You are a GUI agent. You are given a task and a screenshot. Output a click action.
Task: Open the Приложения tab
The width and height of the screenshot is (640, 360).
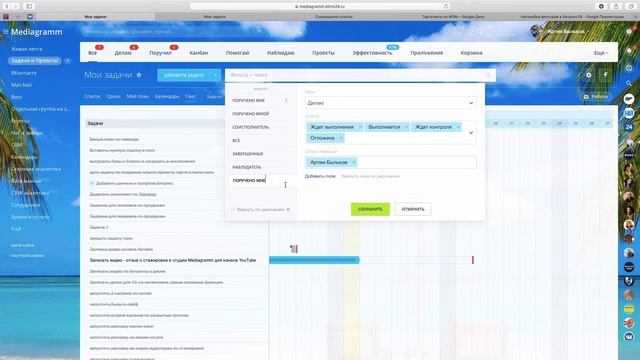[427, 53]
